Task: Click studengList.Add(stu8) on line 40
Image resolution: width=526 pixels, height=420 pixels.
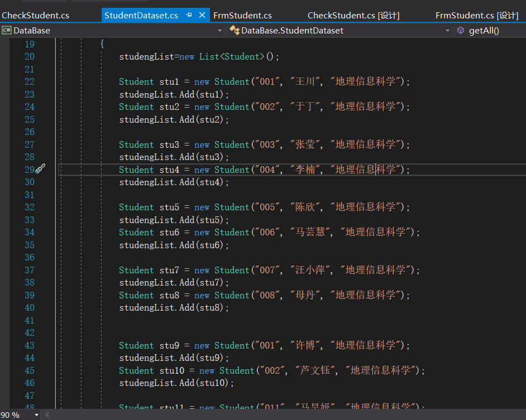Action: (174, 308)
